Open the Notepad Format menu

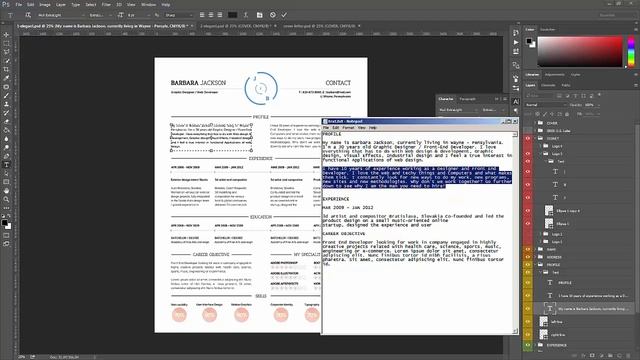pos(348,128)
